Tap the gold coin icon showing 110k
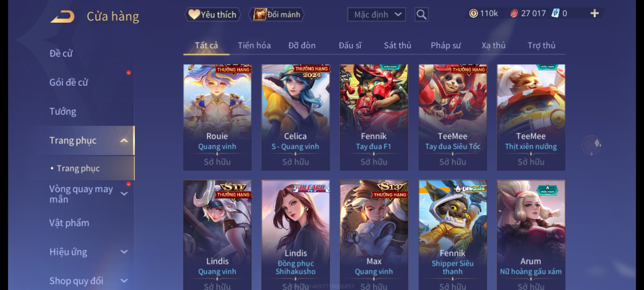 click(x=473, y=13)
